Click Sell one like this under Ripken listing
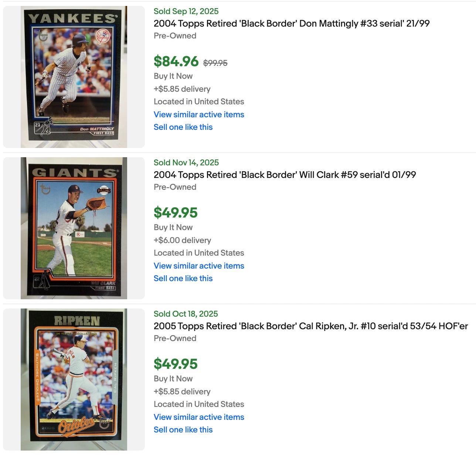 coord(183,429)
